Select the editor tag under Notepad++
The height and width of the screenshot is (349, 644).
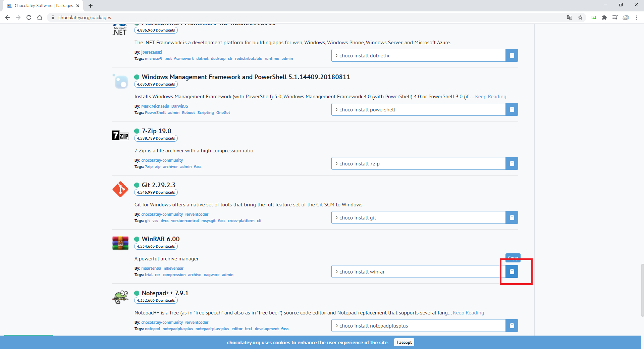[x=237, y=329]
